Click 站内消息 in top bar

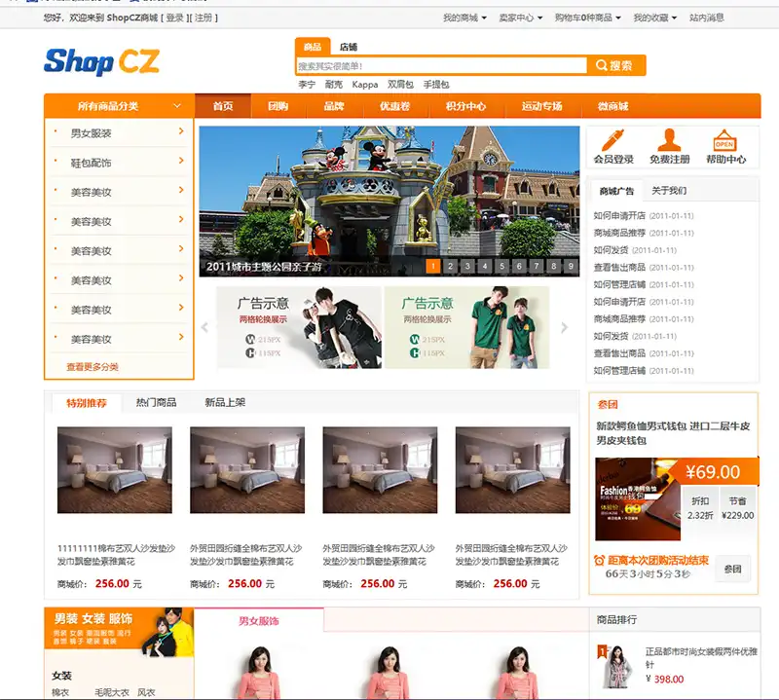[707, 18]
